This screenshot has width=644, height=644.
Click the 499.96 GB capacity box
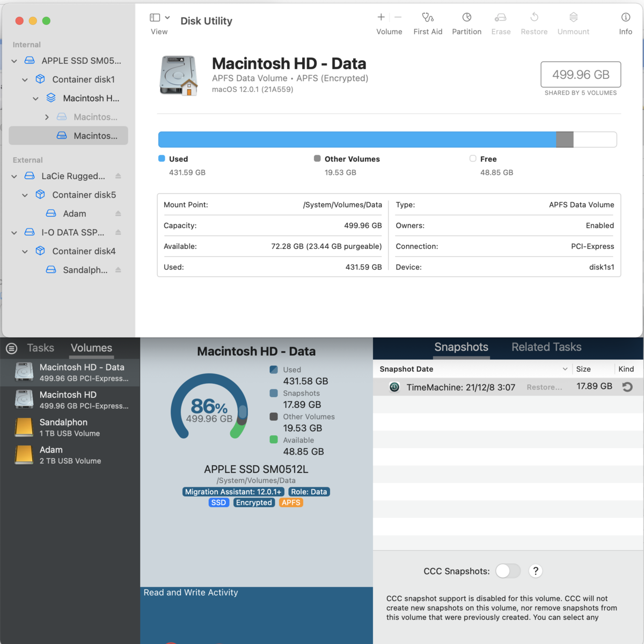581,75
